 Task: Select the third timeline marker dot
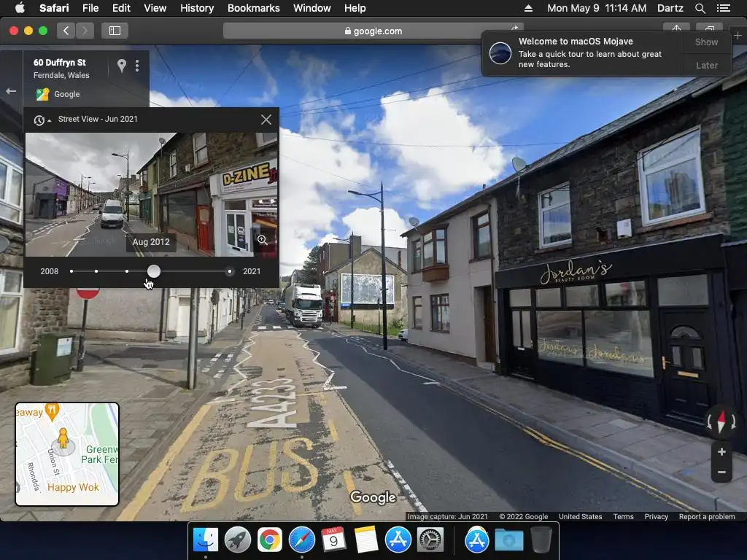[x=127, y=271]
